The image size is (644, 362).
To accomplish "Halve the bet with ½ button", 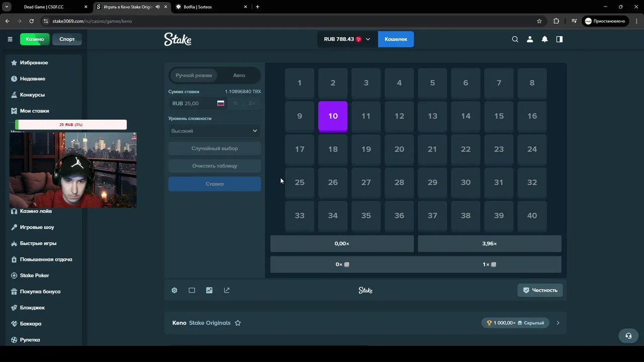I will tap(235, 103).
